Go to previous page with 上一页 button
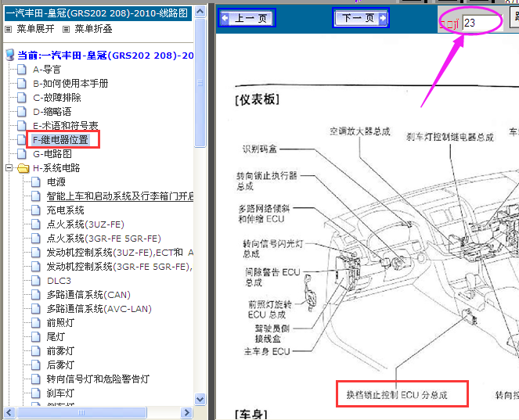The height and width of the screenshot is (420, 519). coord(247,18)
